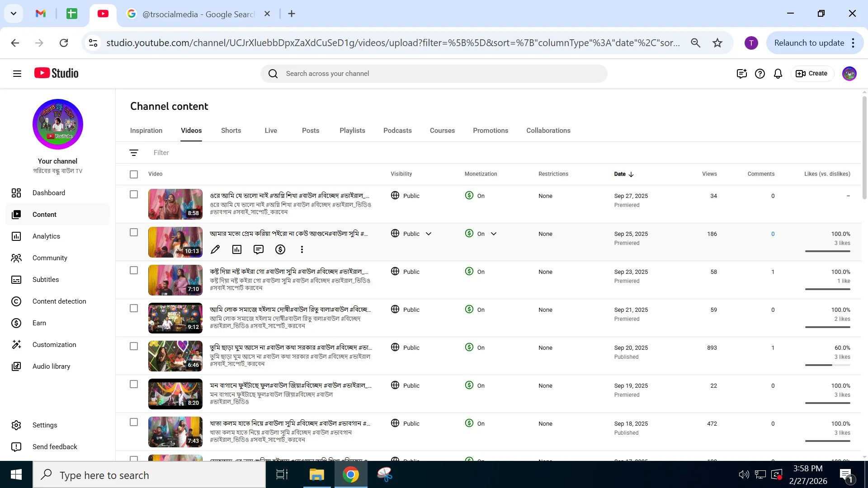Open comments icon for the Sep 25 video

[259, 249]
